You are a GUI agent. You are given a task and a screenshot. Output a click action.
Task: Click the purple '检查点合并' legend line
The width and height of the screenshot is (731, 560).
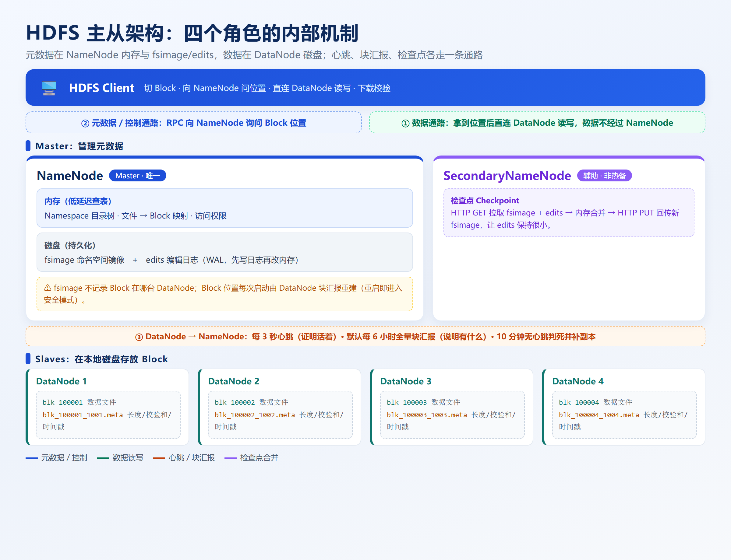231,458
